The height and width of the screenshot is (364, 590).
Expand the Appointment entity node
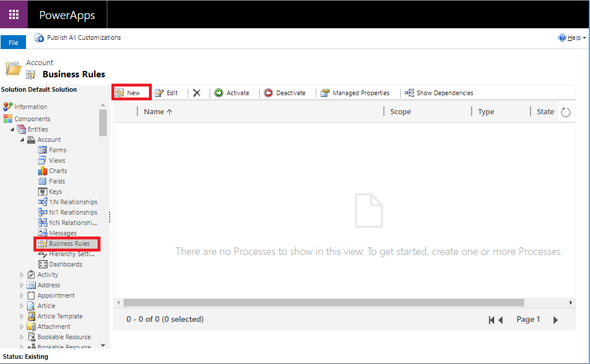[21, 295]
